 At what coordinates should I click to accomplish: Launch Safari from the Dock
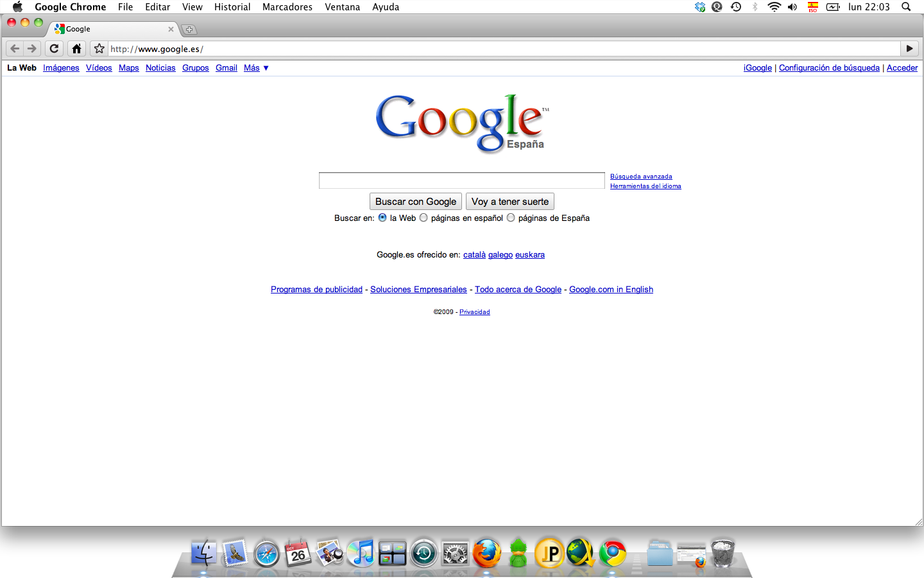266,554
